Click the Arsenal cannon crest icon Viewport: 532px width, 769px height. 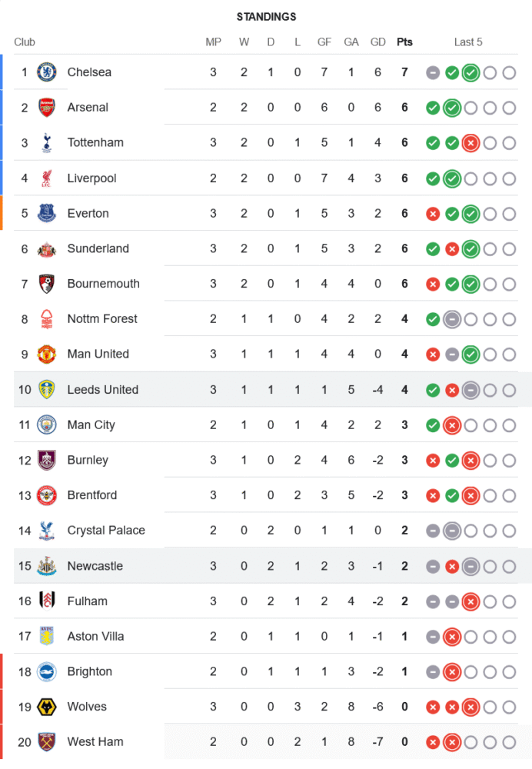tap(47, 108)
